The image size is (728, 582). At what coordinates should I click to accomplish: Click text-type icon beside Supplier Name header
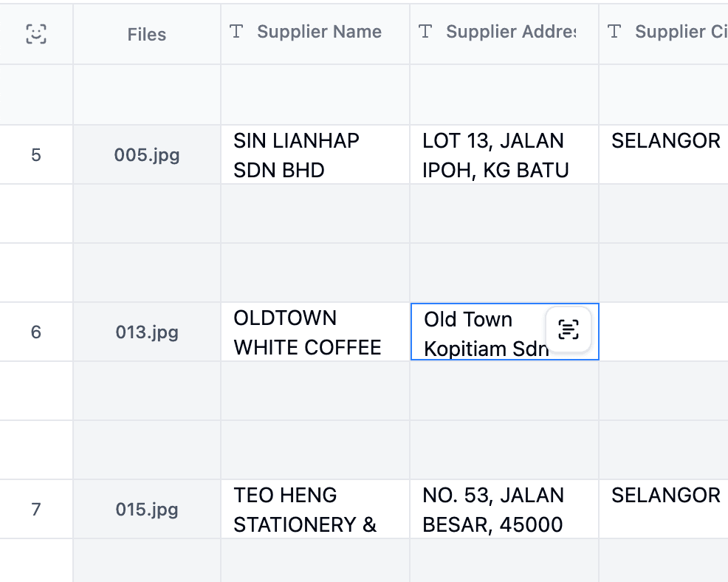tap(236, 31)
